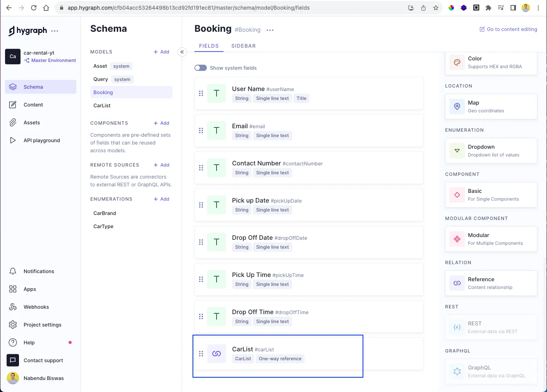Select the Drop Off Date field
Image resolution: width=547 pixels, height=392 pixels.
tap(309, 242)
